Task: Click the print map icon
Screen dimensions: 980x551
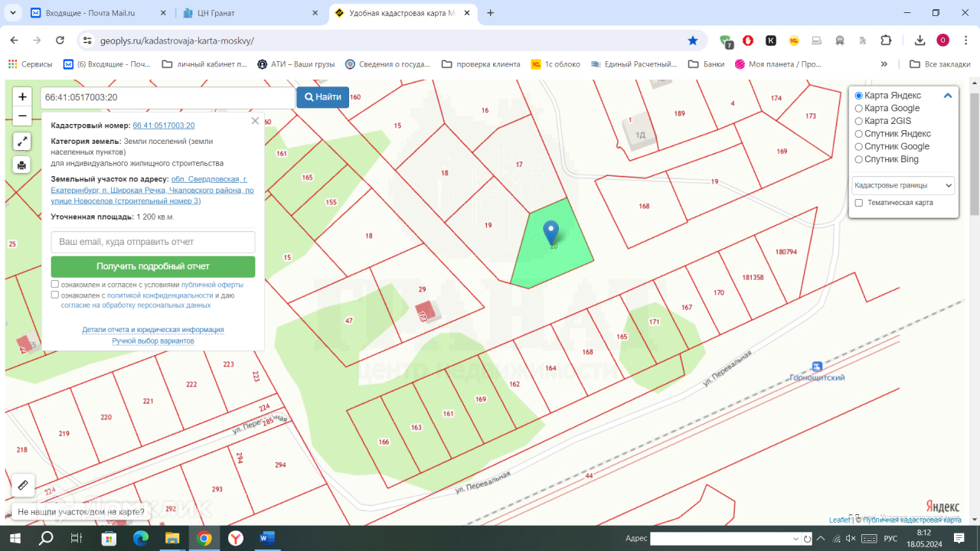Action: [x=22, y=165]
